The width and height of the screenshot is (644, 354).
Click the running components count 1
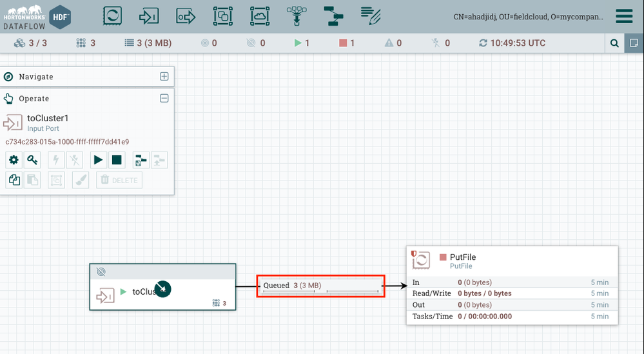[302, 43]
